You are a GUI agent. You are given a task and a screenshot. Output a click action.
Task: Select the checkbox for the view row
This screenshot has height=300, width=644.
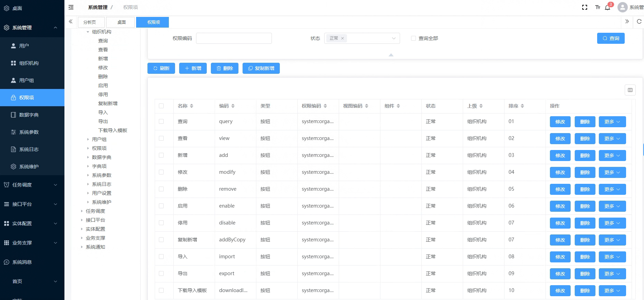pyautogui.click(x=161, y=138)
